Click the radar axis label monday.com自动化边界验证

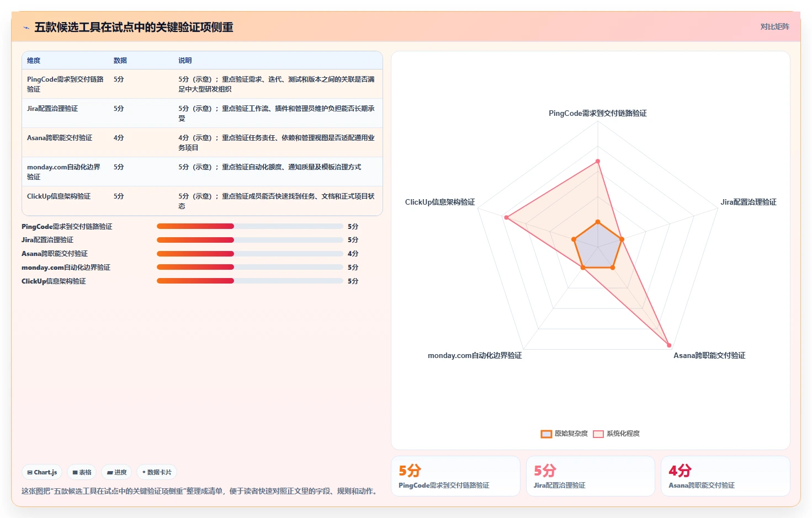pos(475,355)
